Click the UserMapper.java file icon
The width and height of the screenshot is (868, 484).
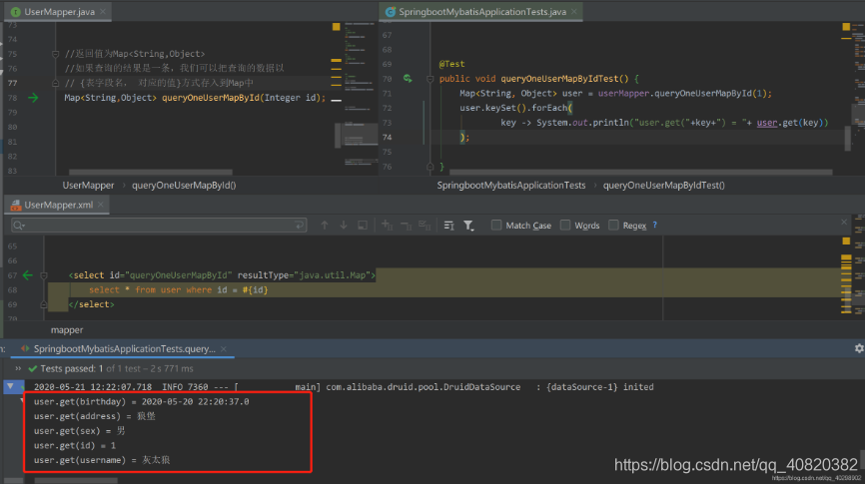click(x=16, y=12)
